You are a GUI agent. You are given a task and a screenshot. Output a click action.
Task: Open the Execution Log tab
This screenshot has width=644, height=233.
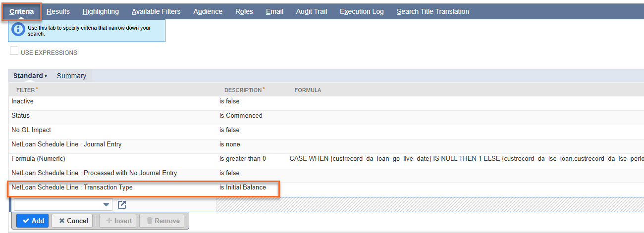(362, 11)
